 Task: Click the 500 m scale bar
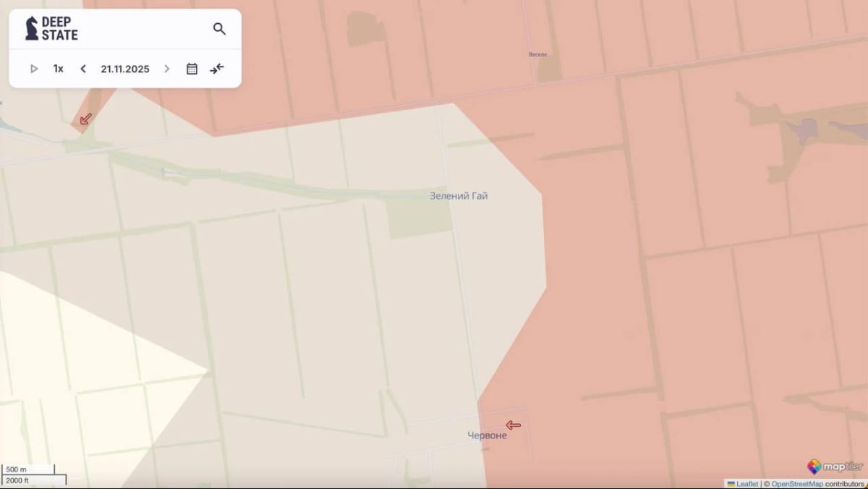27,469
